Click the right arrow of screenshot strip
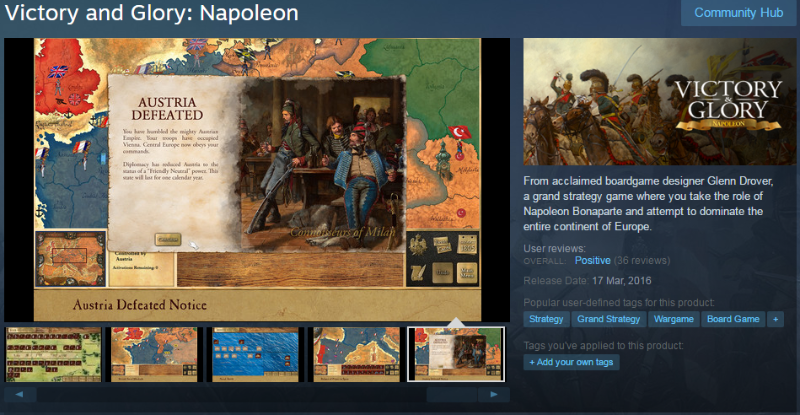The height and width of the screenshot is (415, 800). (494, 395)
